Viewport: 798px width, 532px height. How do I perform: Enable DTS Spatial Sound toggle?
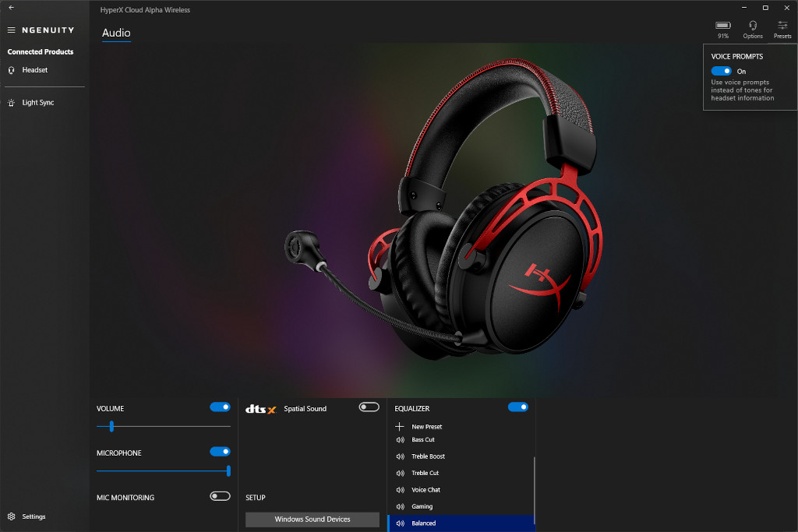tap(369, 407)
